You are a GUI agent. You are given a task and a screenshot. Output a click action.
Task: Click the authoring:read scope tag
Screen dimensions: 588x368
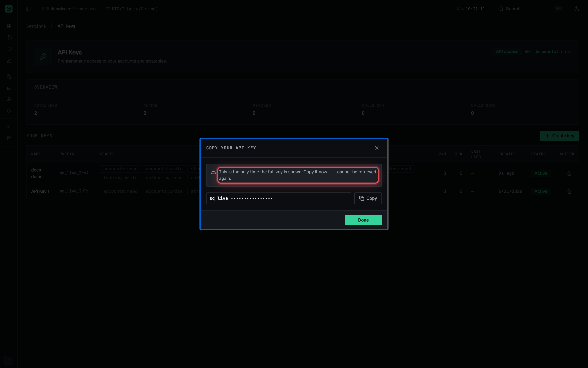(x=164, y=178)
